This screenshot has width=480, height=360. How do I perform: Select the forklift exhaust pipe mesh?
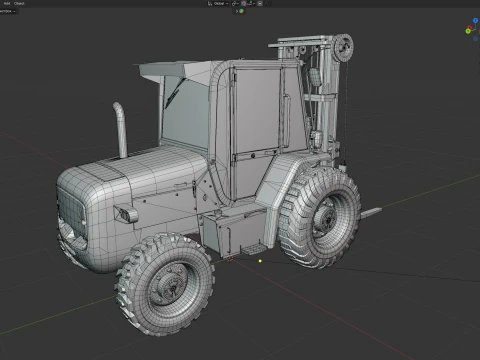[x=120, y=130]
